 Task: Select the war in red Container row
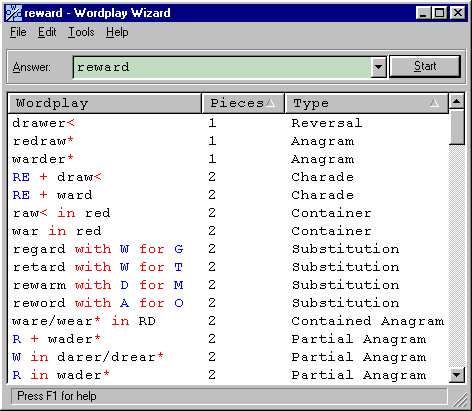pyautogui.click(x=228, y=231)
